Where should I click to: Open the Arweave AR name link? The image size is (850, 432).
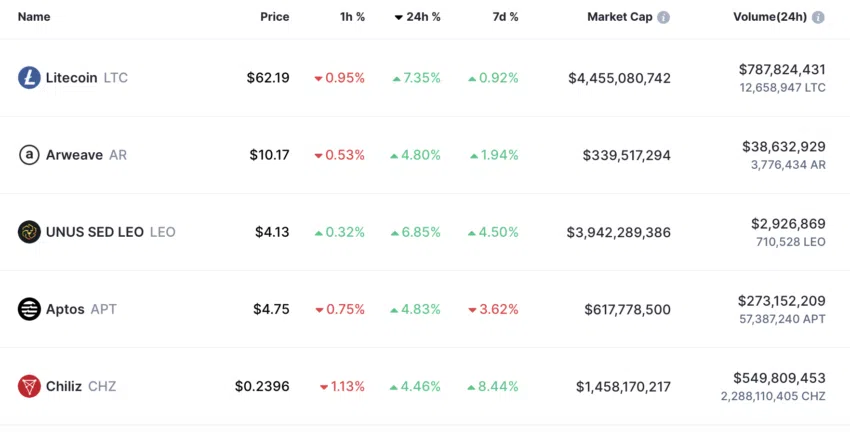[x=86, y=155]
